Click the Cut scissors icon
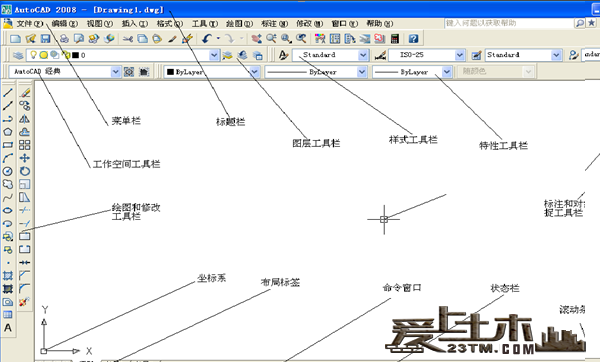Image resolution: width=600 pixels, height=362 pixels. [x=127, y=39]
